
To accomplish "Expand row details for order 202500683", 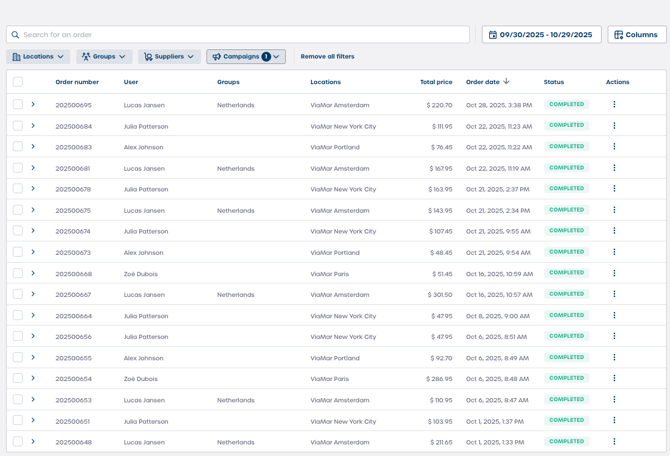I will [33, 147].
